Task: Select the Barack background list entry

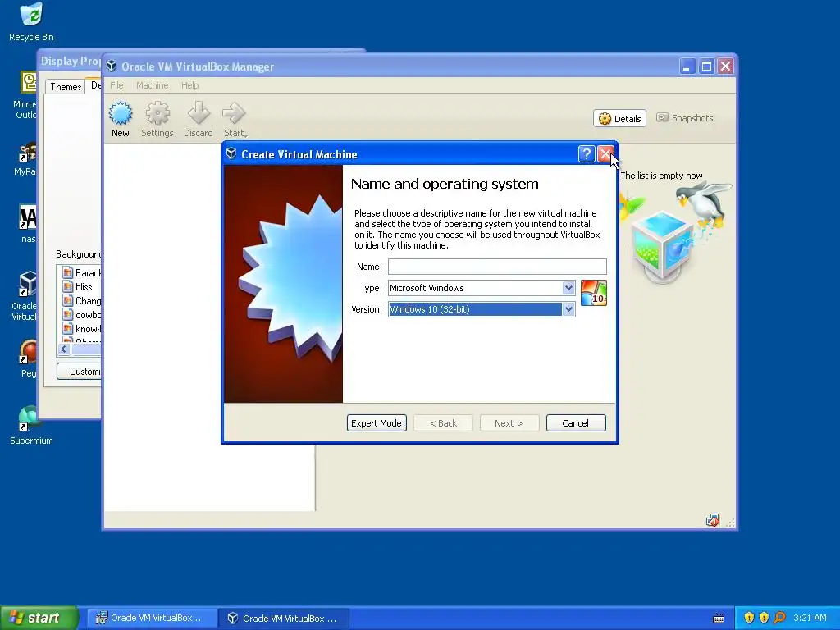Action: click(x=81, y=272)
